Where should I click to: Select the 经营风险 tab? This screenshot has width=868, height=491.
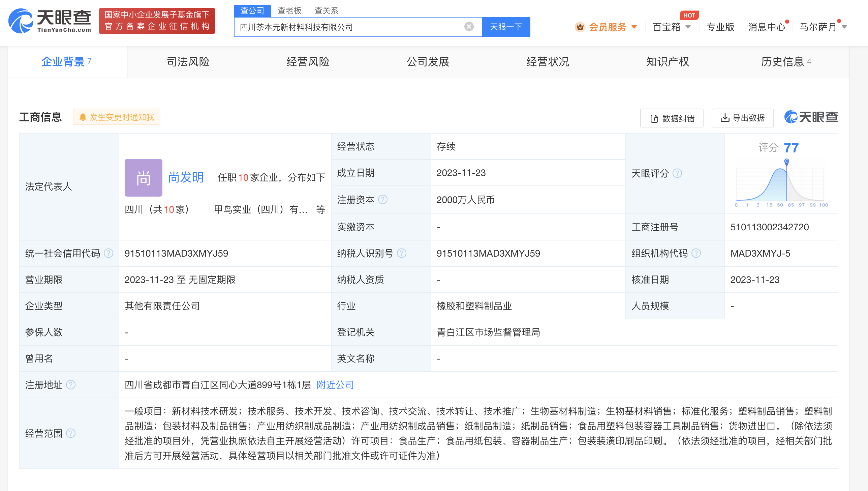[308, 62]
